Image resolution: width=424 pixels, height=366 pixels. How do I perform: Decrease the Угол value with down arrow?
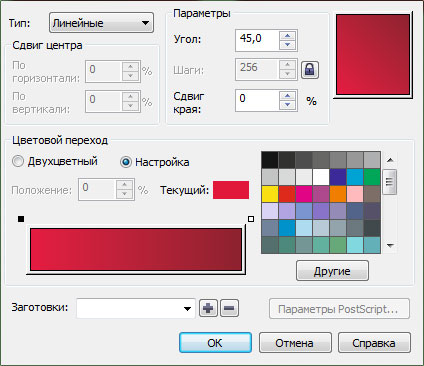[287, 45]
